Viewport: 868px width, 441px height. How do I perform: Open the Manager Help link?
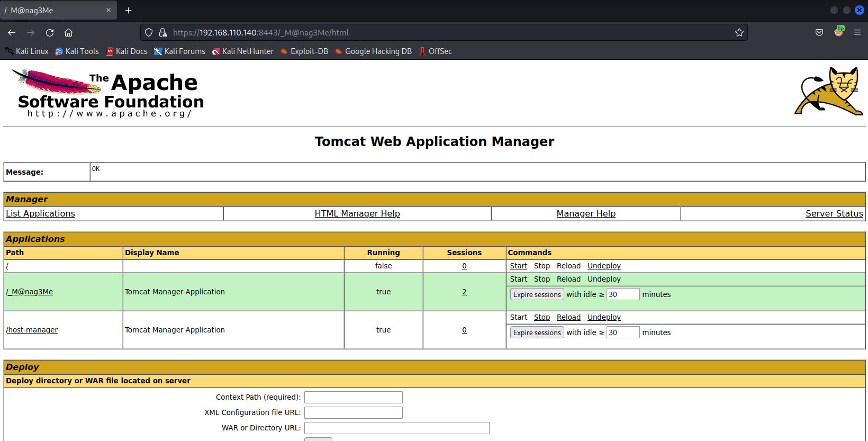(x=586, y=213)
